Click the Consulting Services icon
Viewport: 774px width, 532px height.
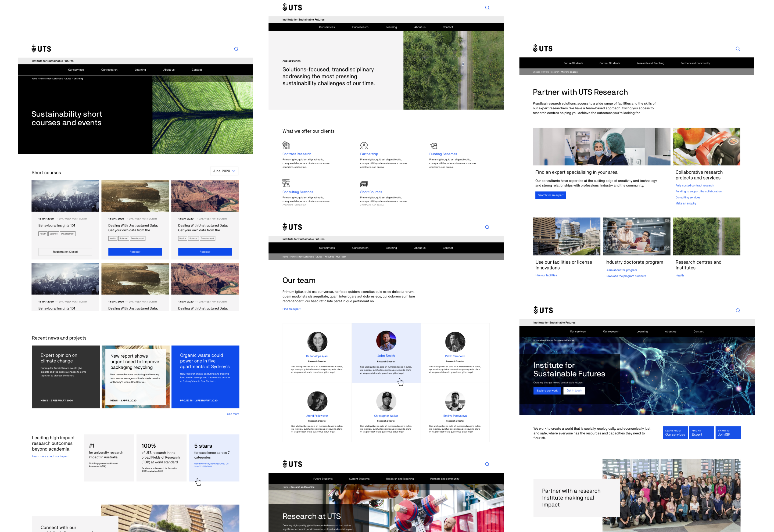(286, 183)
